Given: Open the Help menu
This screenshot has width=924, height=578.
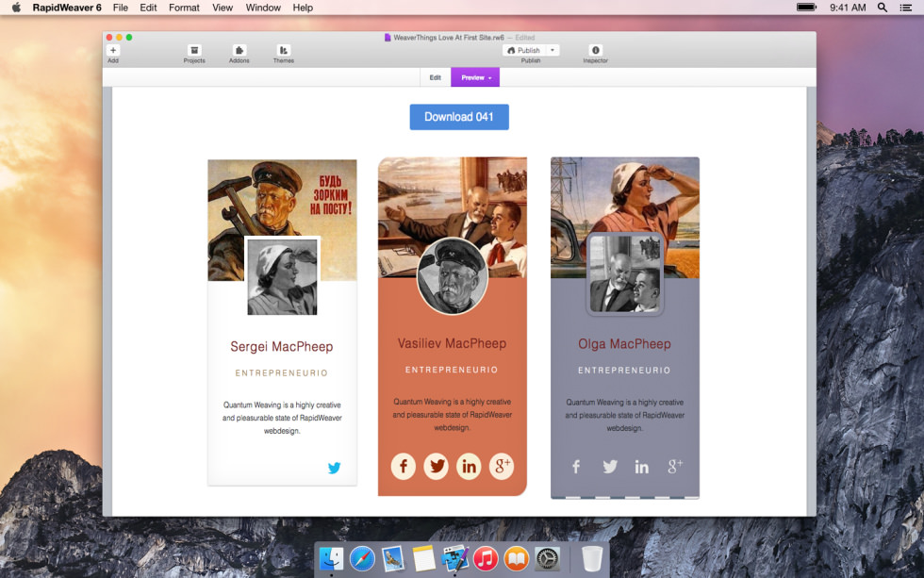Looking at the screenshot, I should (x=303, y=8).
